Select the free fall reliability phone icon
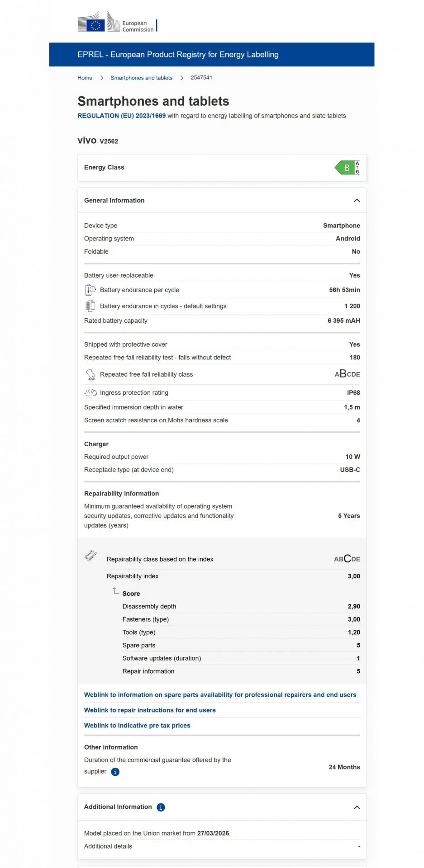The height and width of the screenshot is (868, 424). coord(91,374)
